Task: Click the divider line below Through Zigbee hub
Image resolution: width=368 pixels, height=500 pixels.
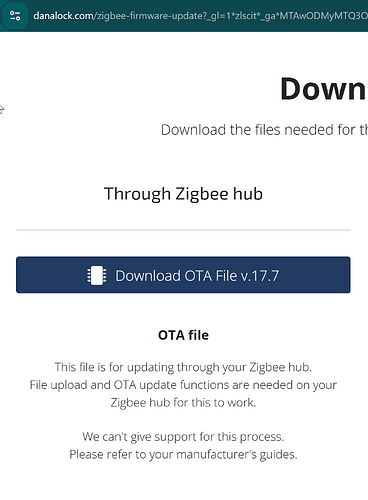Action: (183, 230)
